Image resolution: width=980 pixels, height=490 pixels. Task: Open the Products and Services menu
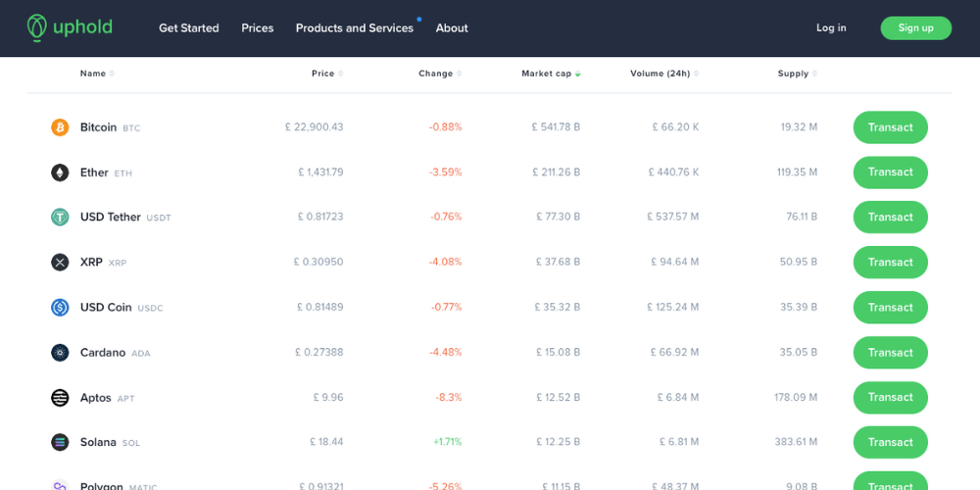point(354,28)
